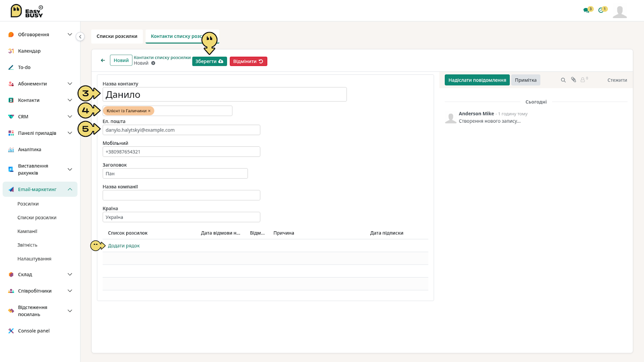644x362 pixels.
Task: Remove the Клієнт із Галичини tag
Action: pos(149,111)
